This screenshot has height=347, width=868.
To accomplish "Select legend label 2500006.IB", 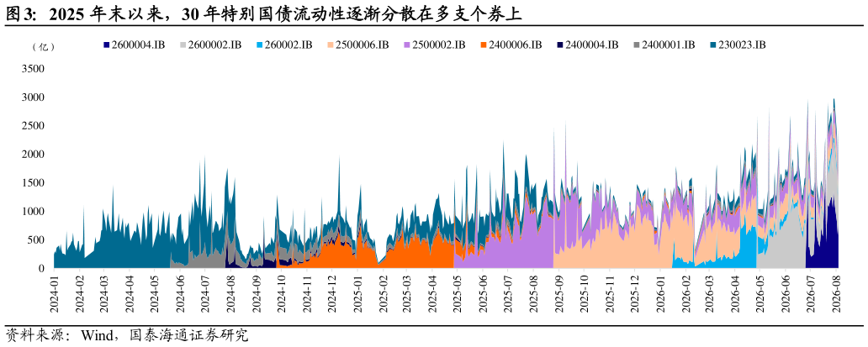I will (x=362, y=45).
